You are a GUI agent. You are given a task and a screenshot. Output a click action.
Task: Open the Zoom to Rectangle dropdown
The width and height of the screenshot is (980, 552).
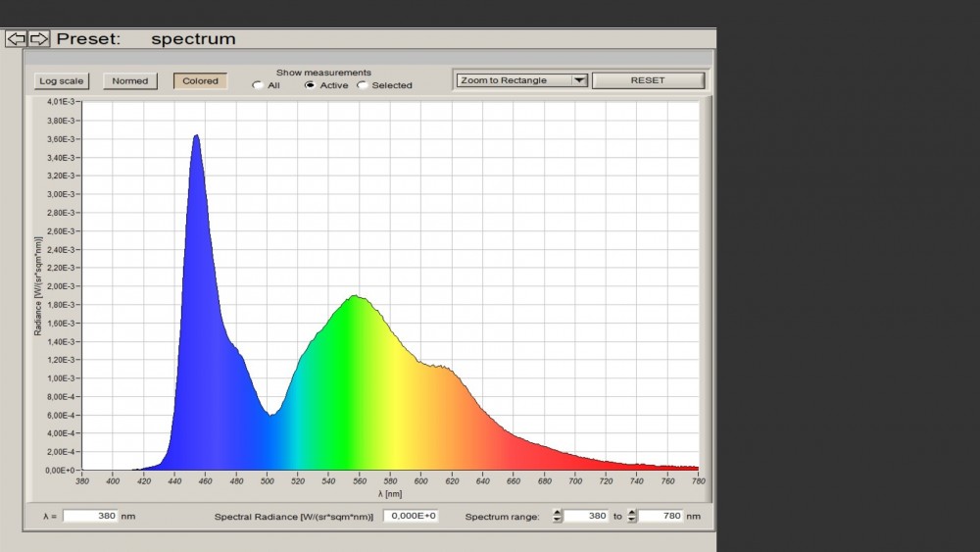513,80
